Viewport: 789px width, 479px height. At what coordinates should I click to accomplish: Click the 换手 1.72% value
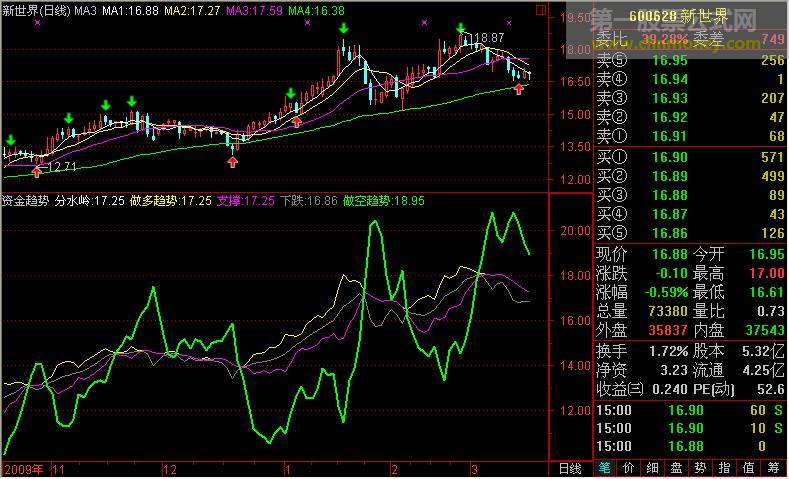[x=669, y=351]
